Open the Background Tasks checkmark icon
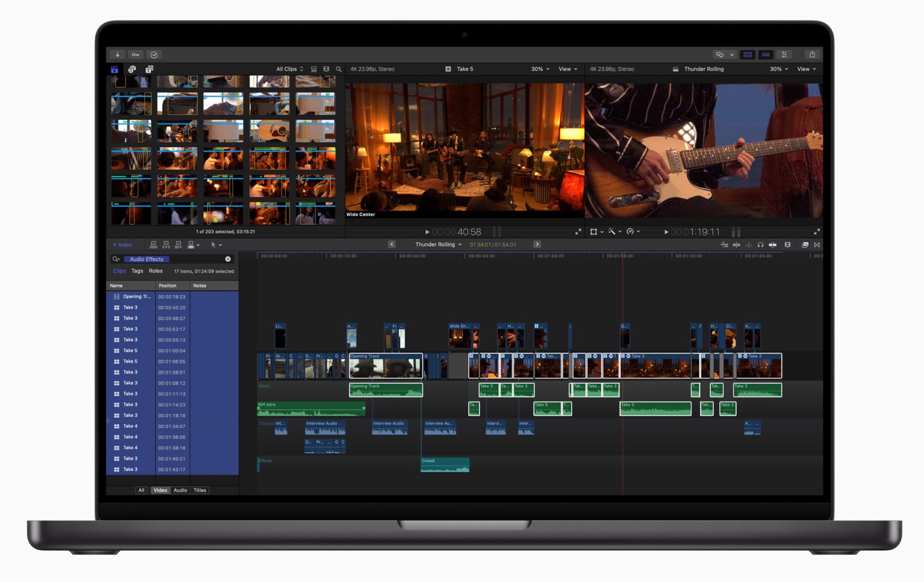The height and width of the screenshot is (582, 924). click(x=154, y=55)
